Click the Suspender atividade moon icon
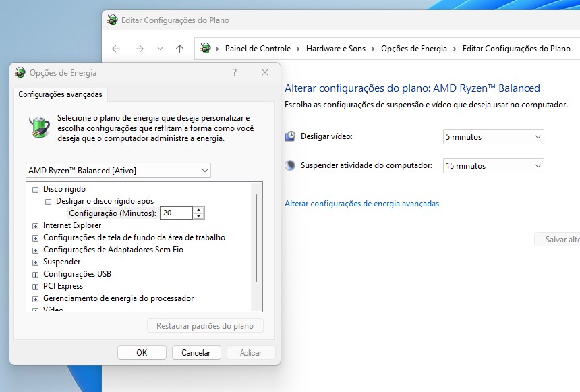Image resolution: width=580 pixels, height=392 pixels. point(290,165)
